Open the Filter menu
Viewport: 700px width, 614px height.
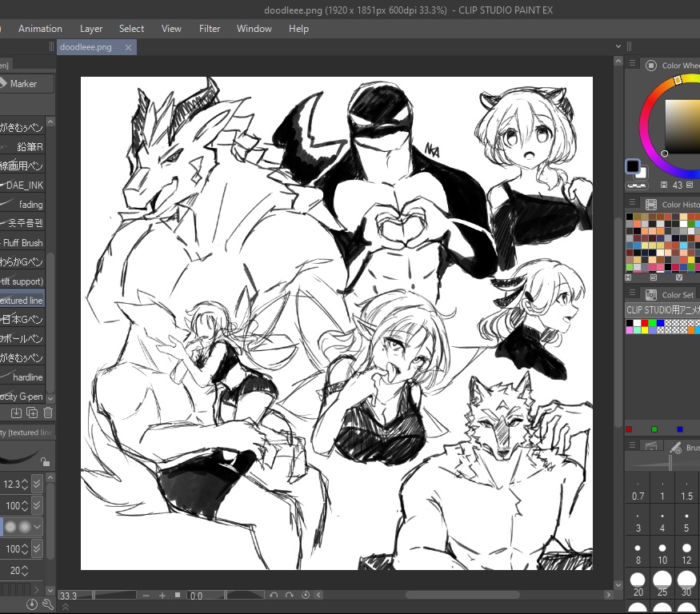click(x=210, y=29)
